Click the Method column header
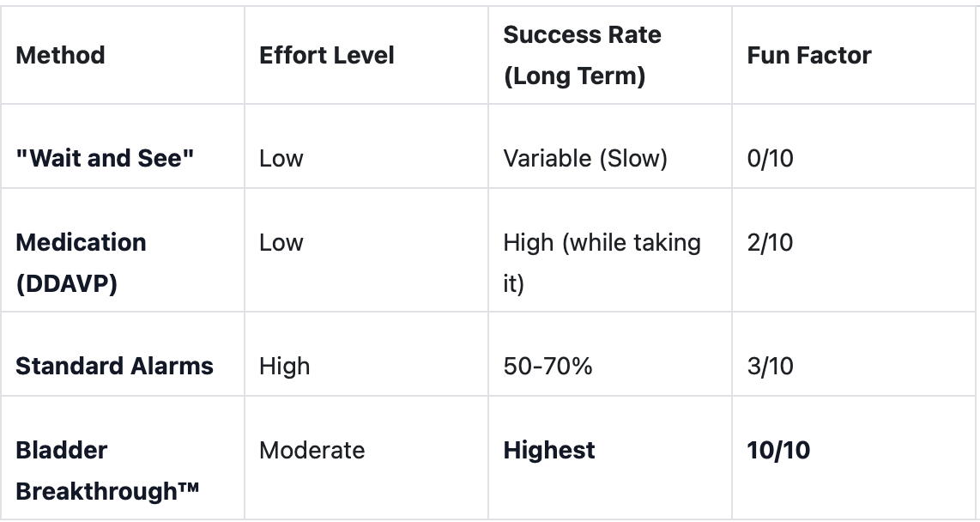The width and height of the screenshot is (980, 522). coord(60,56)
